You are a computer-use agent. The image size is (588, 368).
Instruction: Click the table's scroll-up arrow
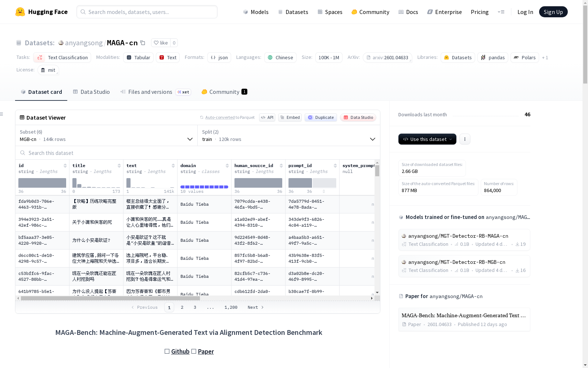click(377, 162)
